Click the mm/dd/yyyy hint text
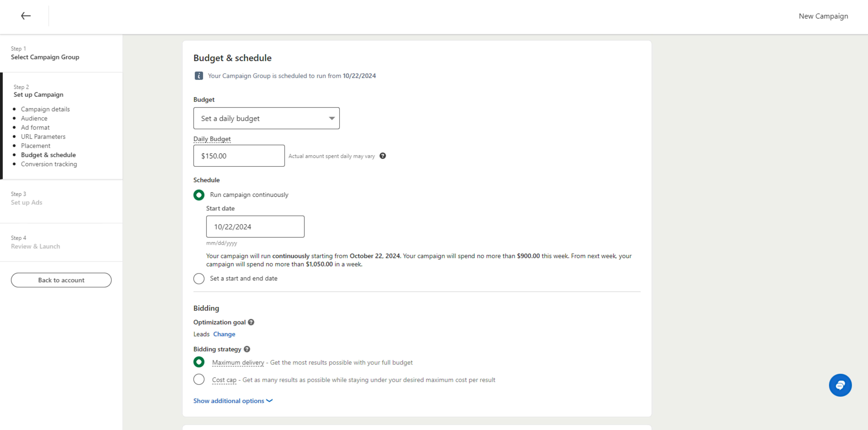 pos(221,243)
